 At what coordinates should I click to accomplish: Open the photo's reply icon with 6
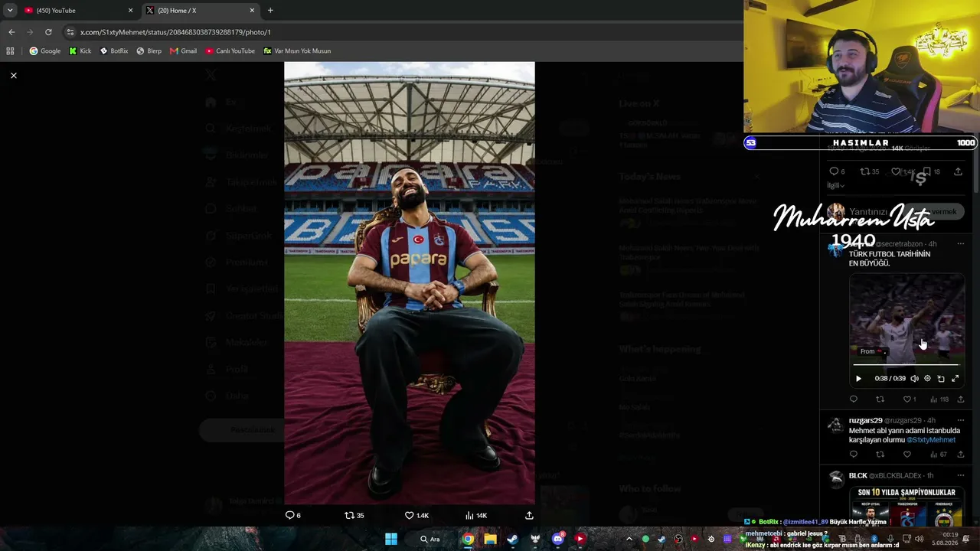coord(293,515)
